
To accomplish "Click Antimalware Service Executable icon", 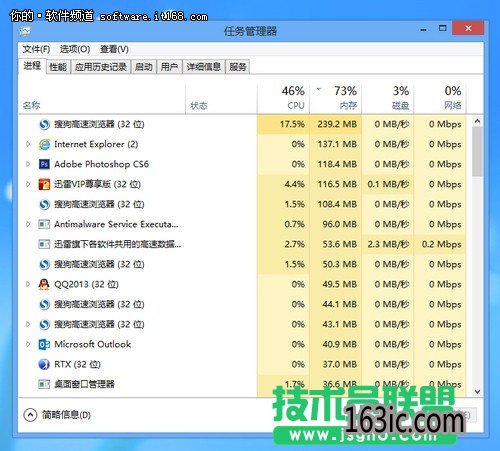I will pos(44,224).
